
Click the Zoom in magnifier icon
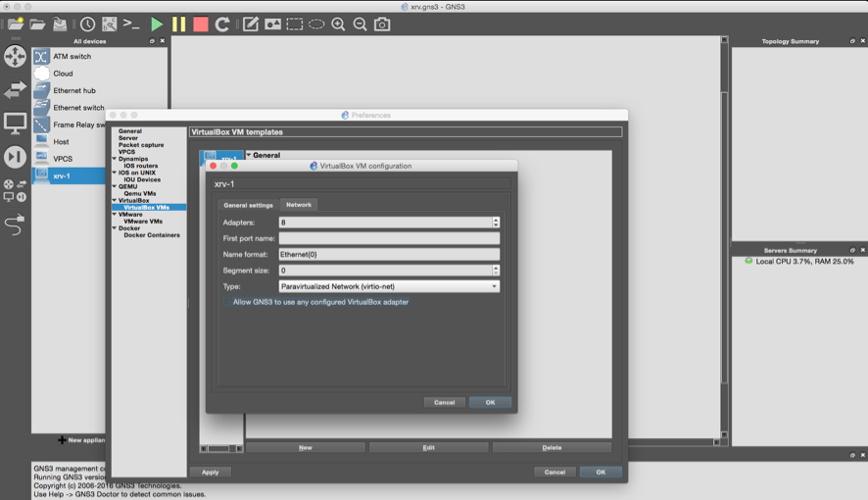338,24
